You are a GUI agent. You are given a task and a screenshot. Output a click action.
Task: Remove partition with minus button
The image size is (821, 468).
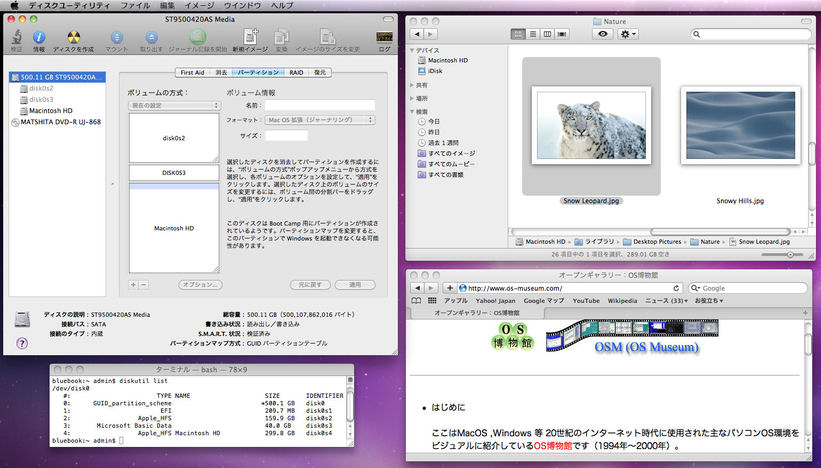pyautogui.click(x=143, y=285)
